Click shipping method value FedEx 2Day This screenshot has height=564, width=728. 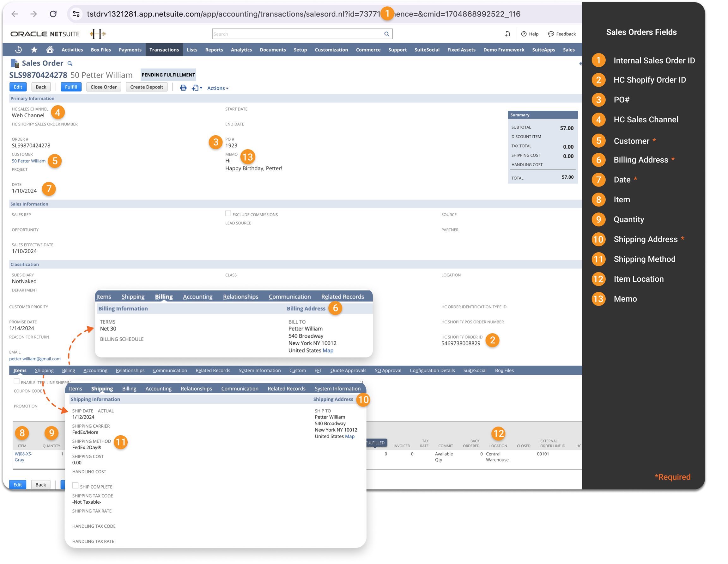click(x=87, y=448)
